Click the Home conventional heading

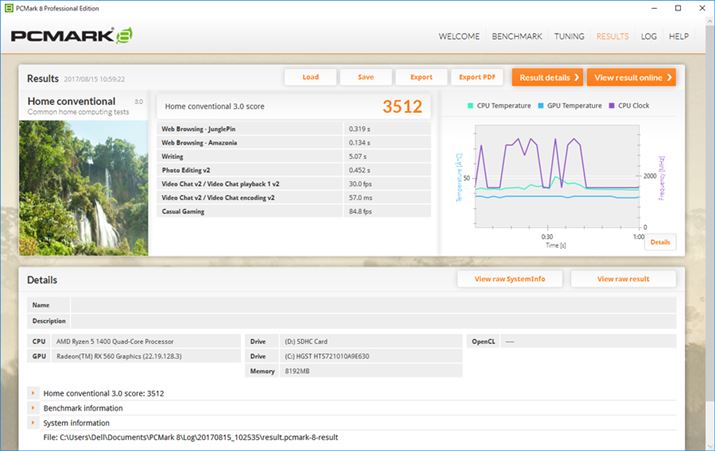tap(72, 101)
